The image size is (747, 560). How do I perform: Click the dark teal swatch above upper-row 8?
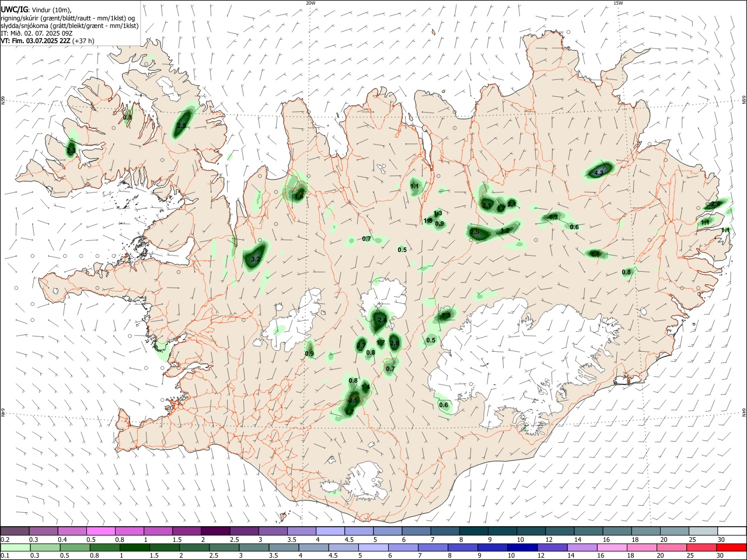tap(473, 531)
